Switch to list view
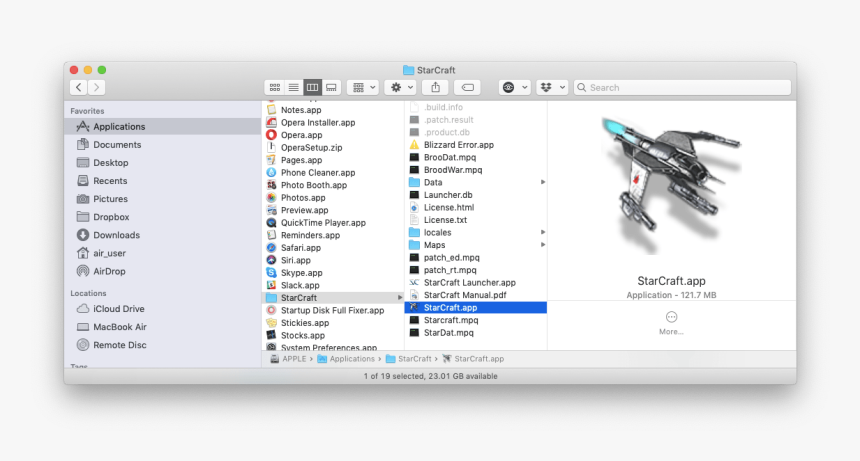Image resolution: width=860 pixels, height=461 pixels. click(293, 87)
